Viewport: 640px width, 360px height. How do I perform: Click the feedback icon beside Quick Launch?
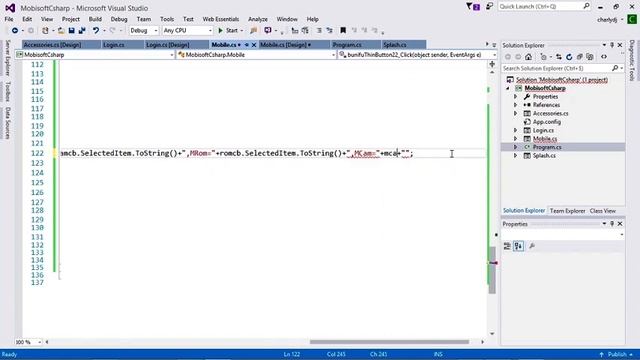(x=489, y=6)
